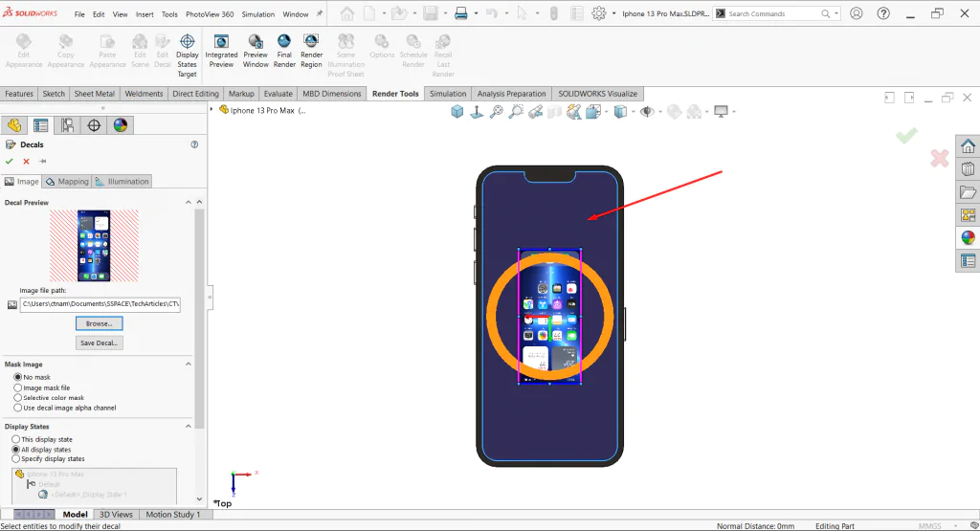The width and height of the screenshot is (980, 531).
Task: Click the Browse... button
Action: coord(99,323)
